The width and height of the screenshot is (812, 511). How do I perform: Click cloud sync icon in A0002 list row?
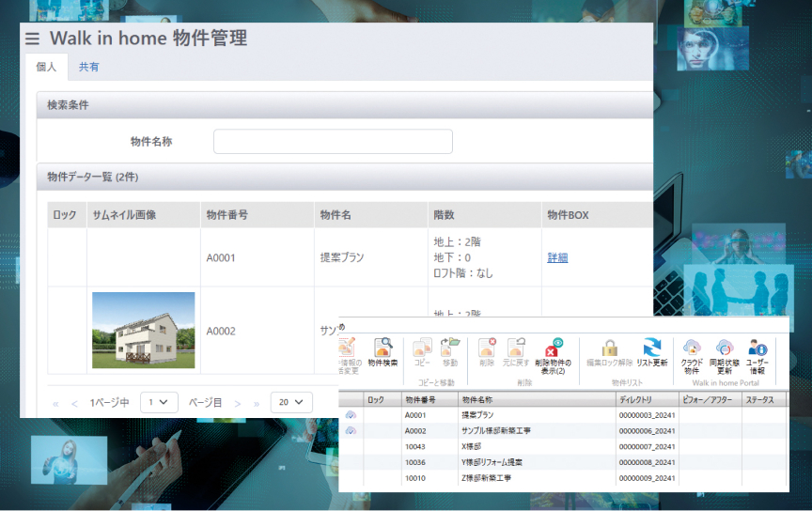coord(351,431)
